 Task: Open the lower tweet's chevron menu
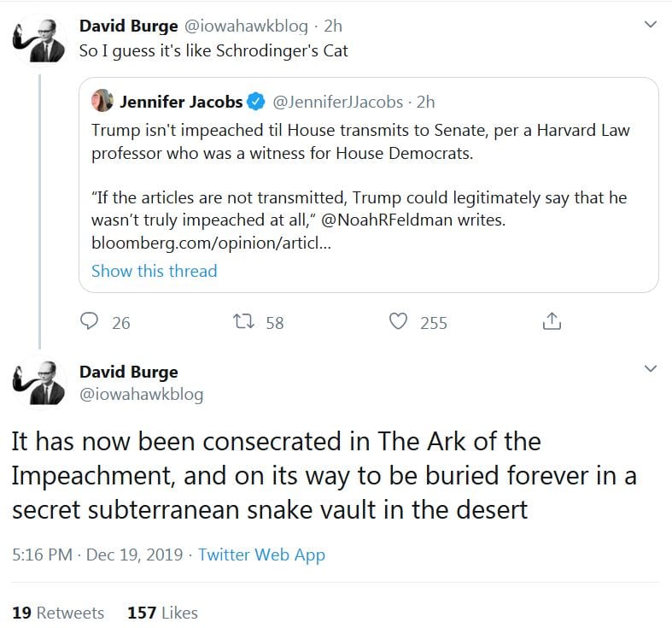650,369
